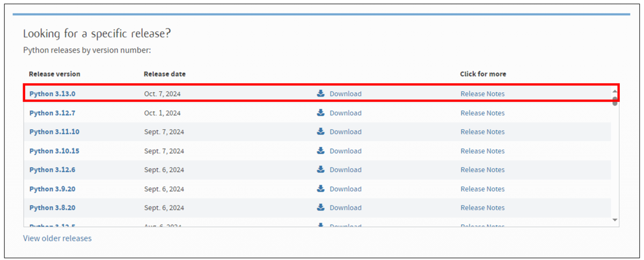Viewport: 644px width, 260px height.
Task: View Release Notes for Python 3.12.7
Action: pos(482,113)
